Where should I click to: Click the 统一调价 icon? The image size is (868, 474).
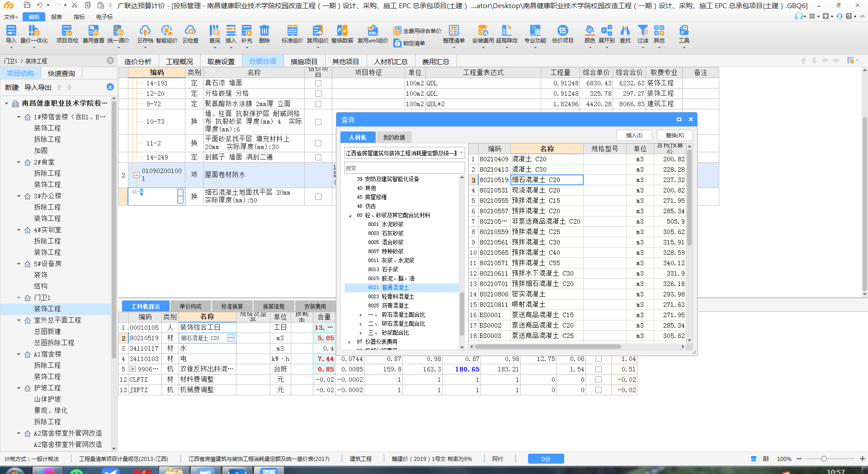[x=118, y=34]
